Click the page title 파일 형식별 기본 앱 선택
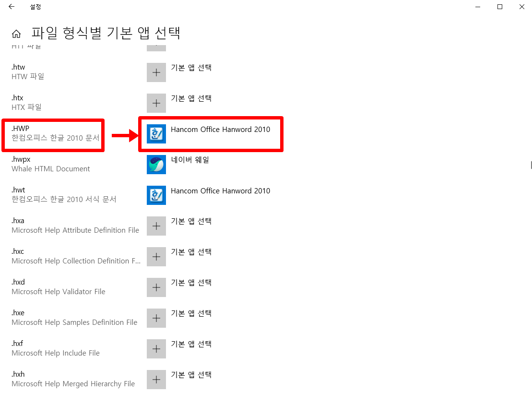 point(106,33)
